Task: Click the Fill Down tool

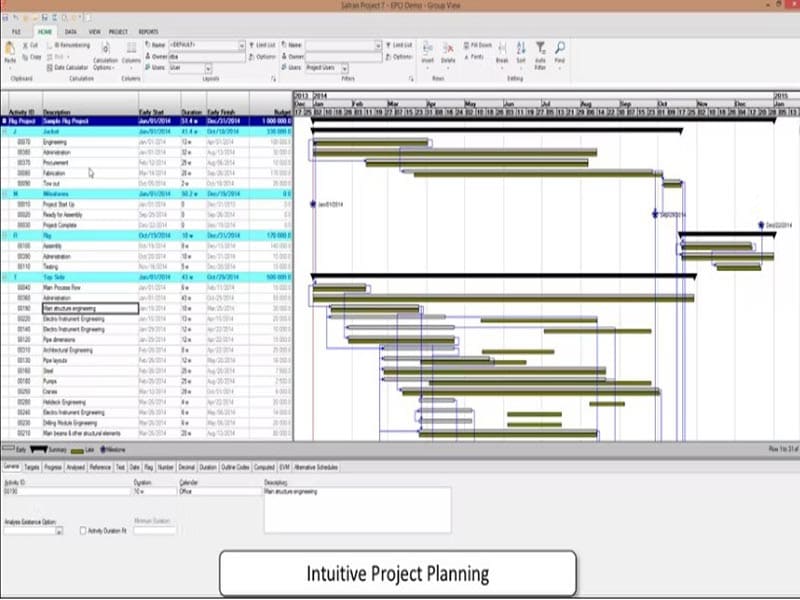Action: (478, 45)
